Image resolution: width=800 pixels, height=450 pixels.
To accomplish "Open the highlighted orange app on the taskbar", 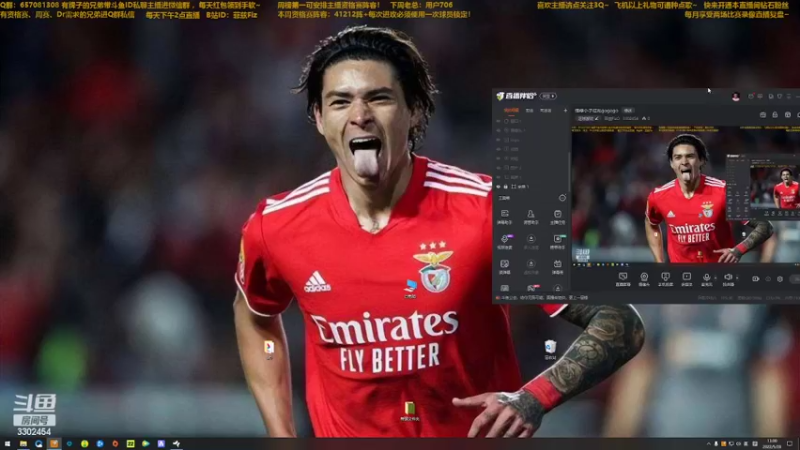I will point(54,444).
